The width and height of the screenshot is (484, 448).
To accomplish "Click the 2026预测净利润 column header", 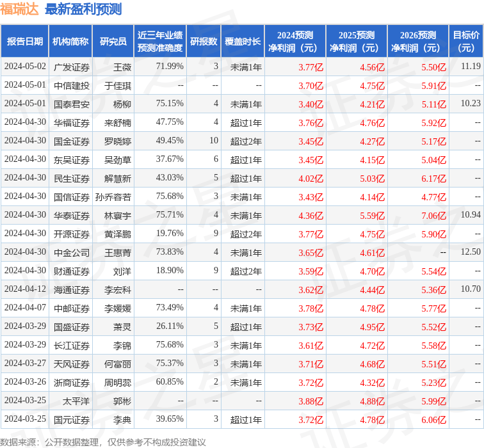I will click(417, 42).
